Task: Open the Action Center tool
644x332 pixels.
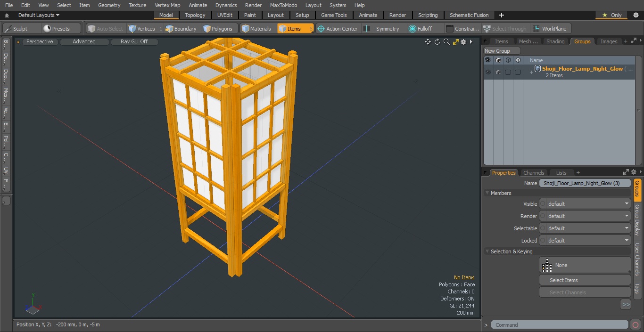Action: pyautogui.click(x=337, y=29)
